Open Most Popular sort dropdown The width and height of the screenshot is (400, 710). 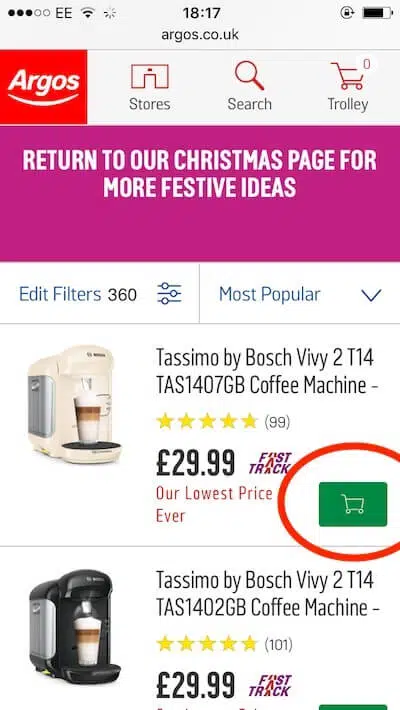point(300,294)
